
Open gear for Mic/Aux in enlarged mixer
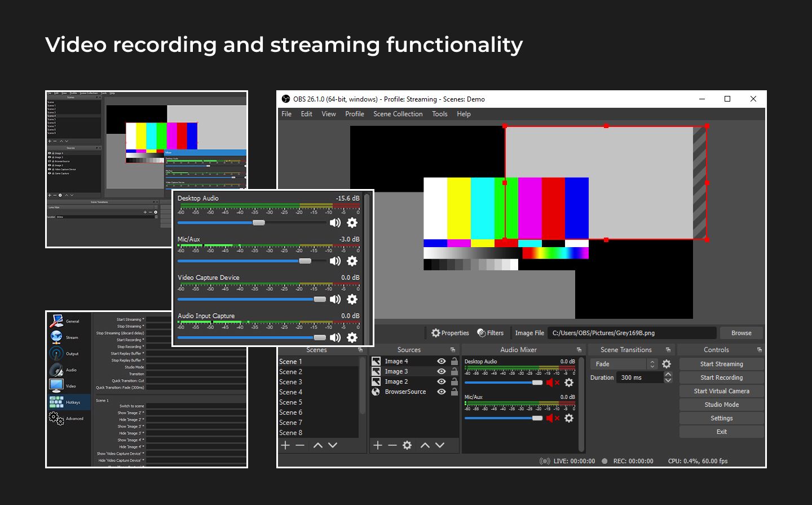pyautogui.click(x=352, y=261)
